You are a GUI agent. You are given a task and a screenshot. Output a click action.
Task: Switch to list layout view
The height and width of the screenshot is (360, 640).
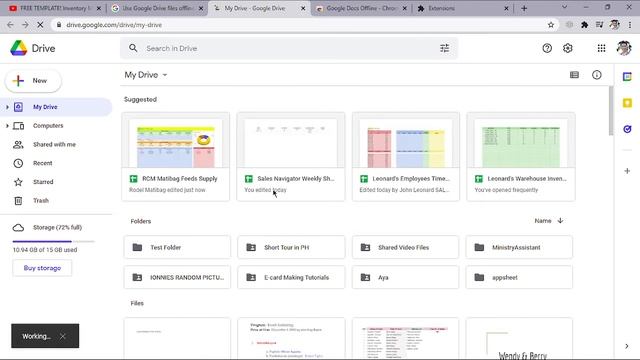574,75
